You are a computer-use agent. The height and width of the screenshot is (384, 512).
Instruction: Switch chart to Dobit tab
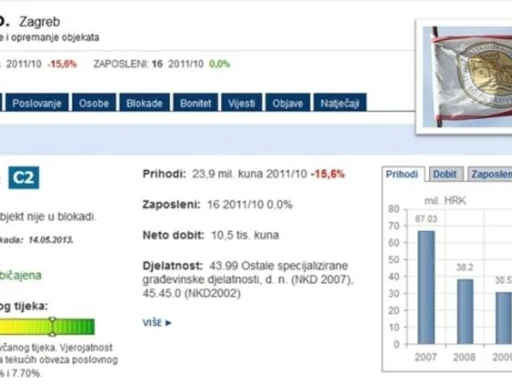(445, 174)
